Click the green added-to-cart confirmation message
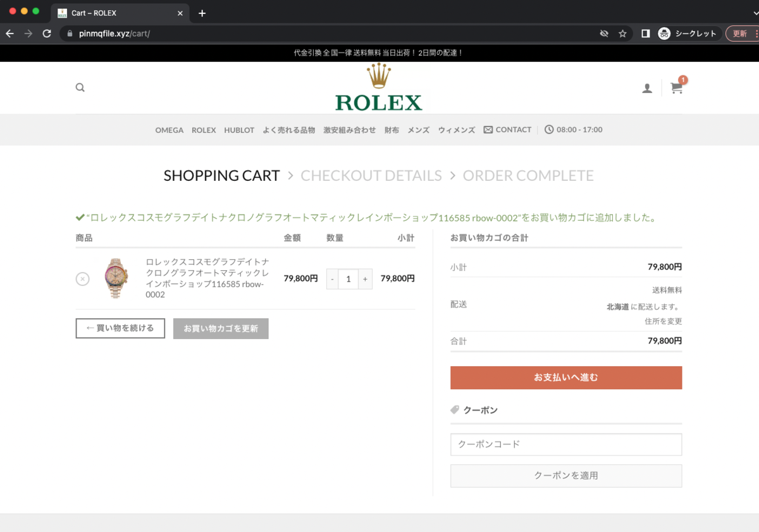Screen dimensions: 759x532 pos(366,218)
